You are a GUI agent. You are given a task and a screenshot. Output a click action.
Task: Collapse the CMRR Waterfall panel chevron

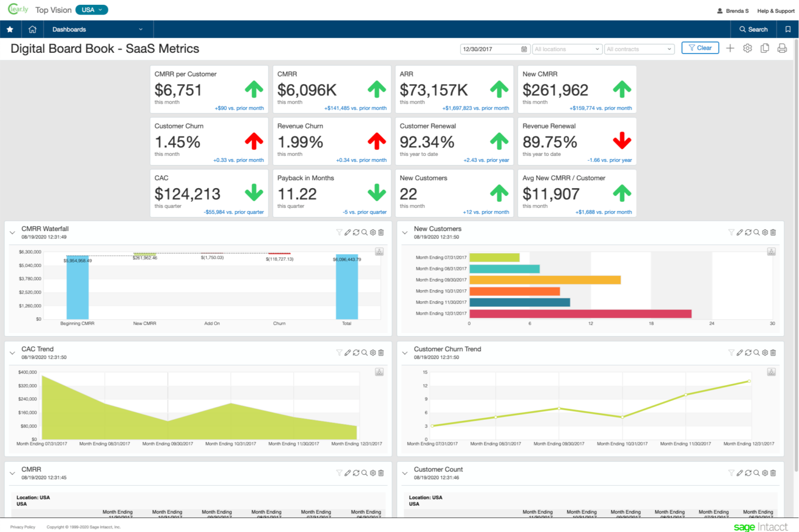pyautogui.click(x=12, y=233)
